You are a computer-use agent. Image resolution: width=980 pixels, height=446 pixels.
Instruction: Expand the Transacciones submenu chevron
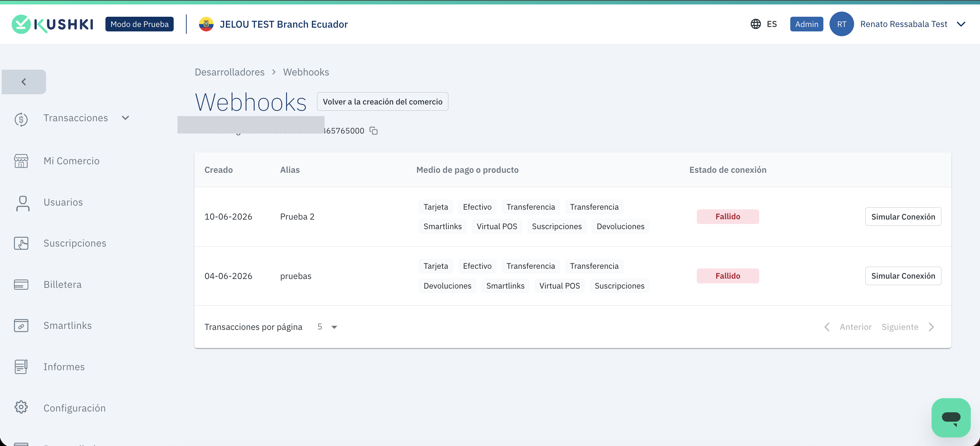pyautogui.click(x=126, y=118)
